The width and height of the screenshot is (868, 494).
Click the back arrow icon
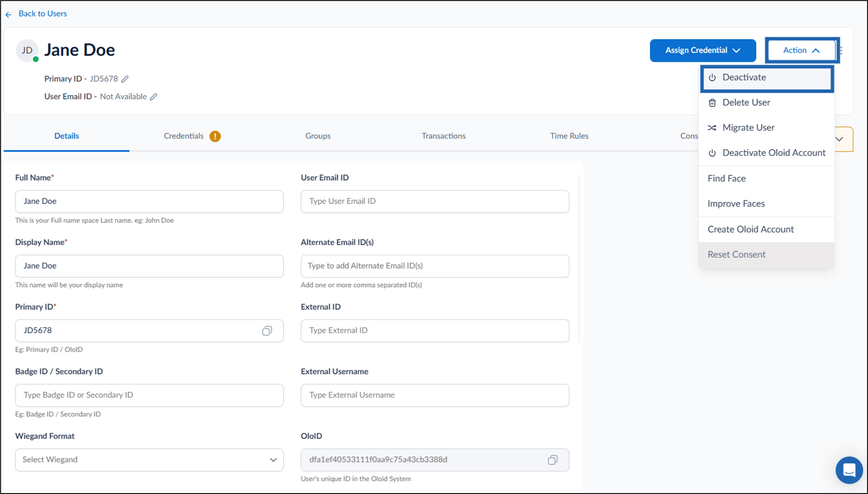pos(8,14)
